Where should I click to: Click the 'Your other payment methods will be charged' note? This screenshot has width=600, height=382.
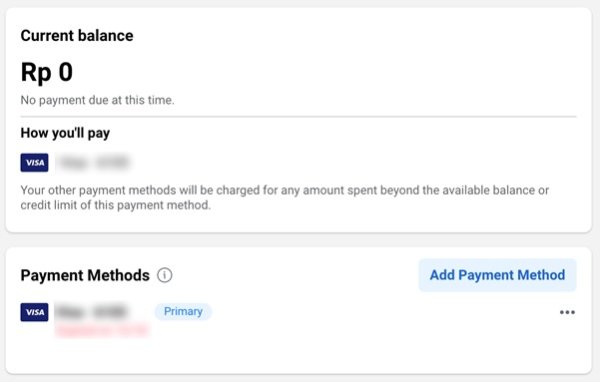[284, 190]
